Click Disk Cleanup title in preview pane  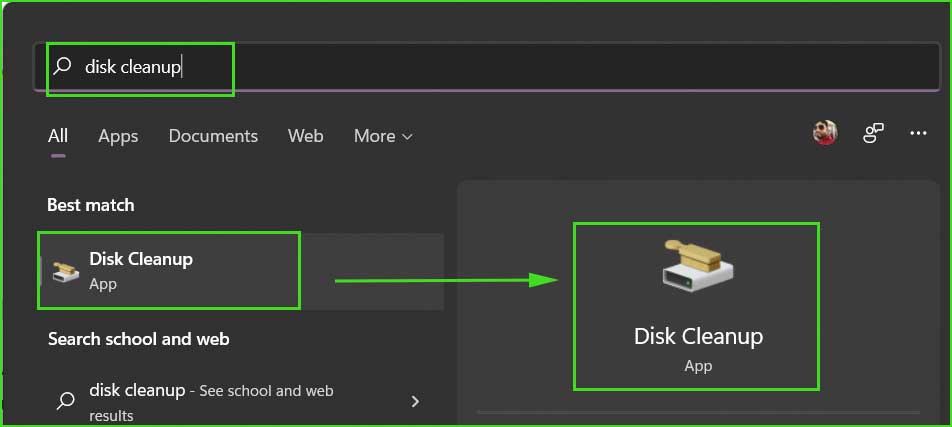tap(698, 336)
